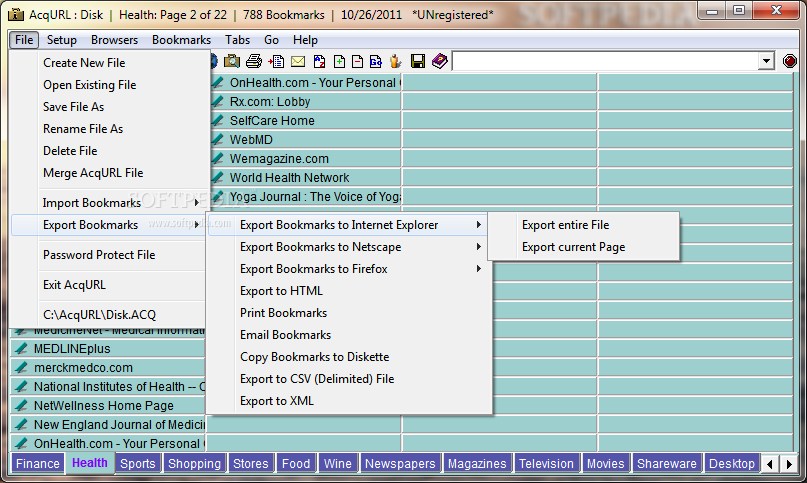Switch to the Finance tab
Viewport: 807px width, 483px height.
(x=38, y=463)
